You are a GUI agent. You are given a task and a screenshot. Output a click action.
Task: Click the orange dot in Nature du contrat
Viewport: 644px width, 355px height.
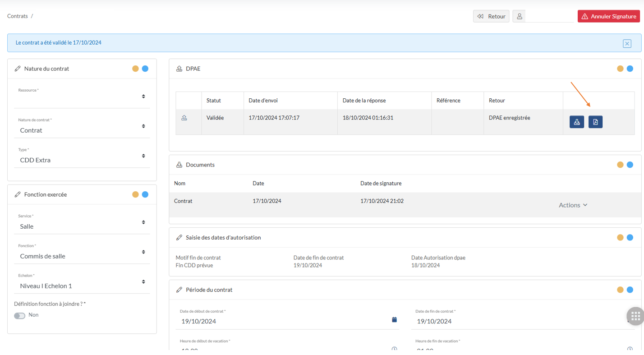[x=135, y=69]
